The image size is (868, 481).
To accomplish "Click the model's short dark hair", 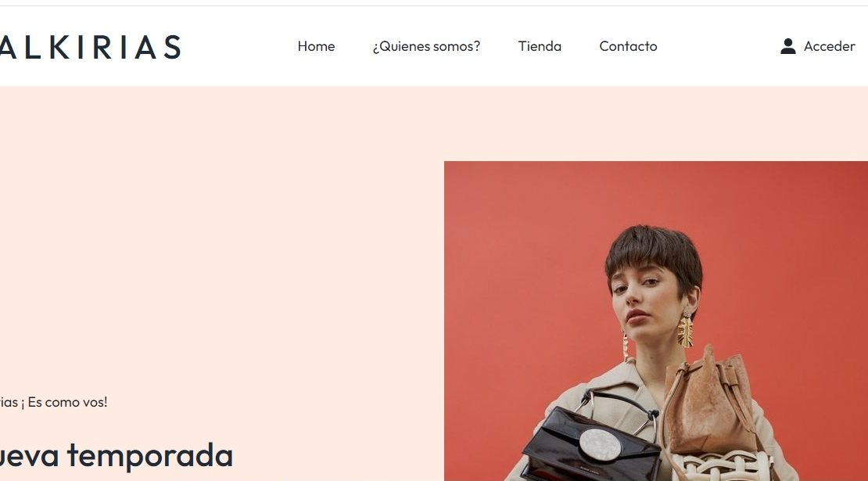I will coord(653,249).
